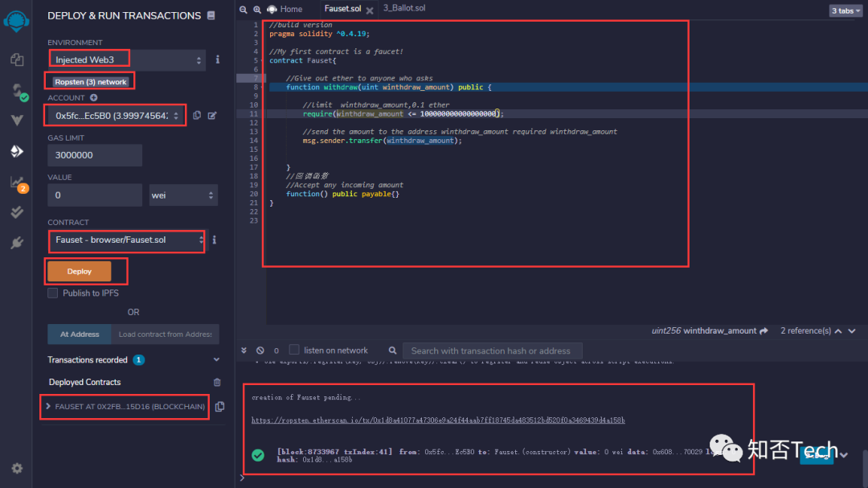868x488 pixels.
Task: Click info icon next to Contract selector
Action: pyautogui.click(x=215, y=240)
